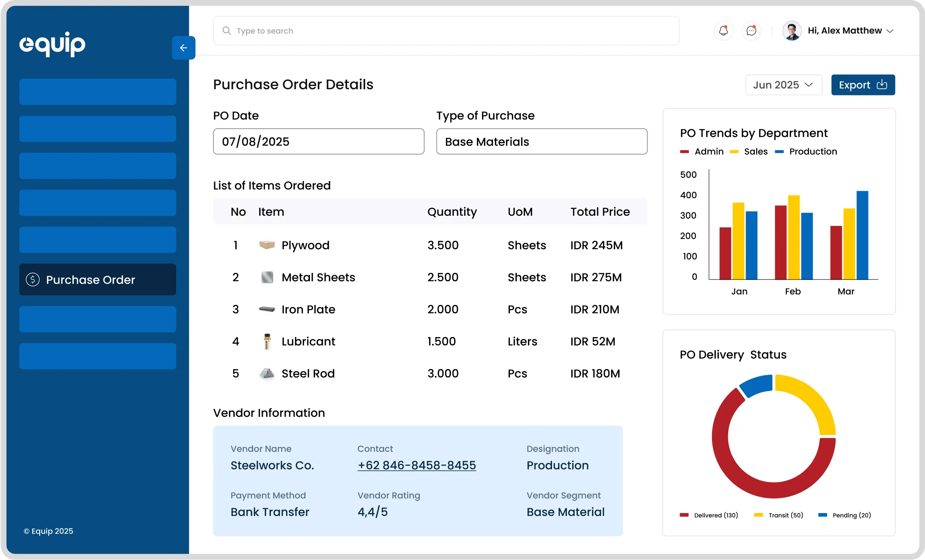Click Alex Matthew's profile avatar
The width and height of the screenshot is (925, 560).
coord(792,31)
